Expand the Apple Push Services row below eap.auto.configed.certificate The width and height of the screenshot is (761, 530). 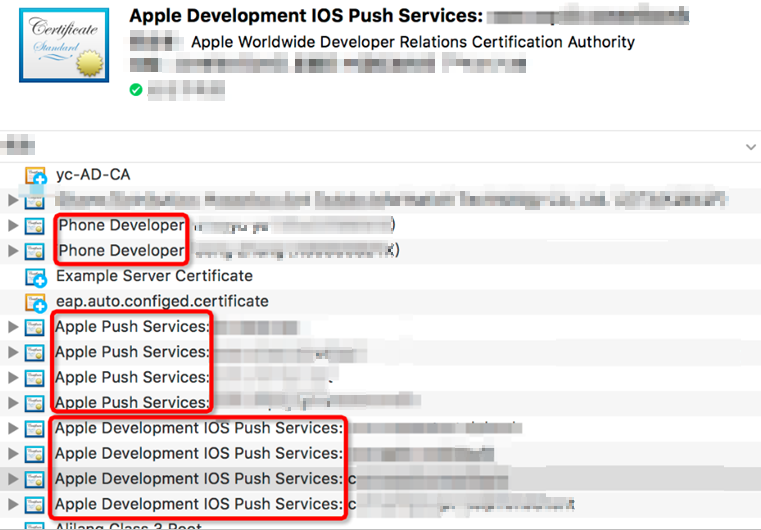click(13, 327)
